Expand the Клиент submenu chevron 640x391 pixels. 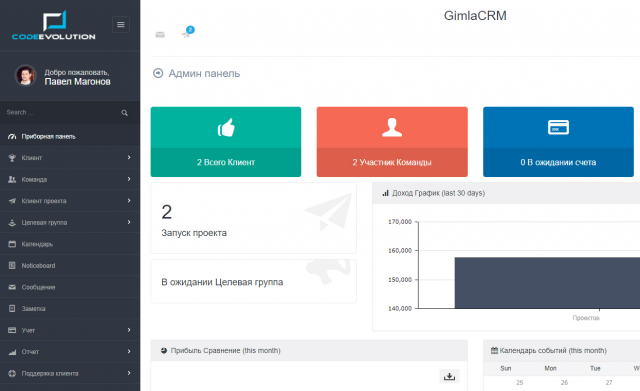pyautogui.click(x=129, y=158)
